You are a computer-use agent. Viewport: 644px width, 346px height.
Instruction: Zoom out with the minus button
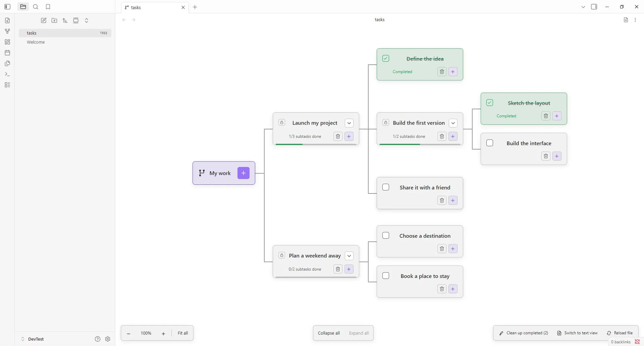click(128, 333)
